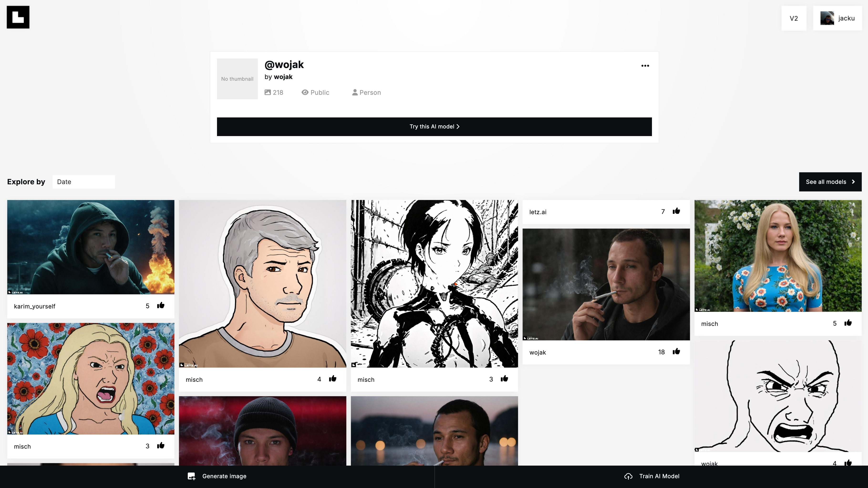Open the Generate image tool via its icon
Viewport: 868px width, 488px height.
point(191,476)
